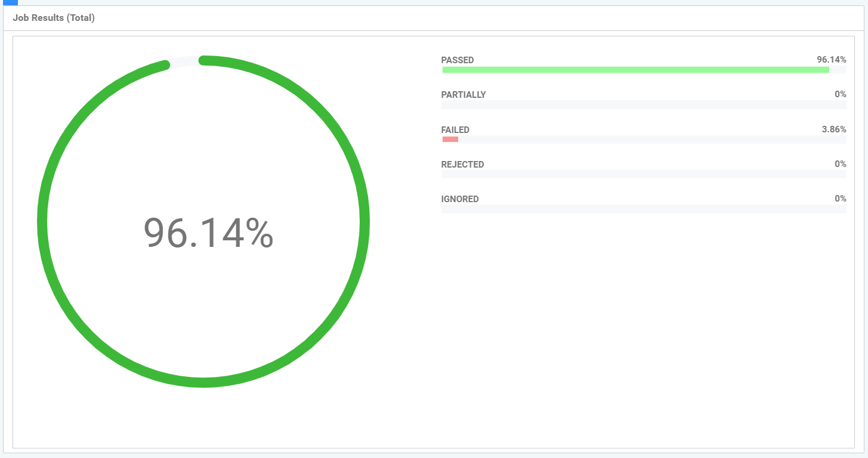Select the FAILED label
868x458 pixels.
pyautogui.click(x=455, y=130)
